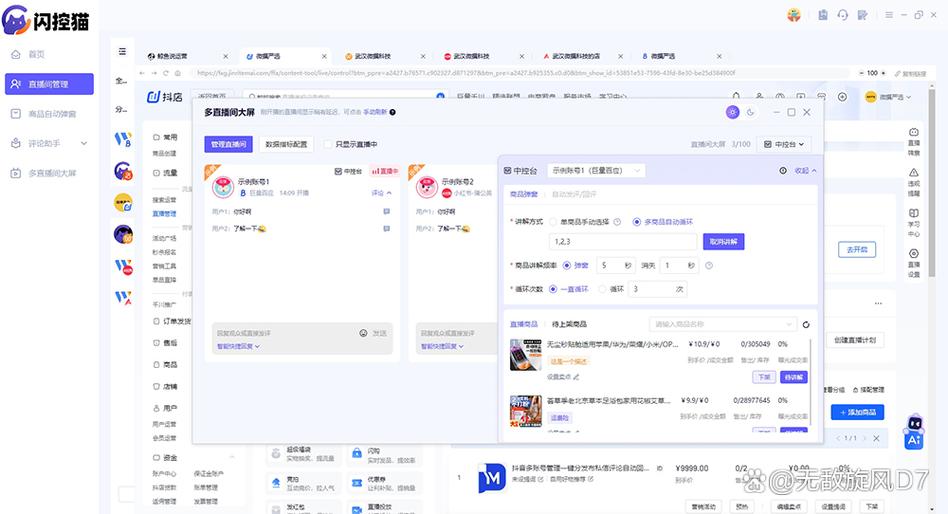The image size is (948, 514).
Task: Click 设置卖点 edit icon on first product
Action: coord(576,377)
